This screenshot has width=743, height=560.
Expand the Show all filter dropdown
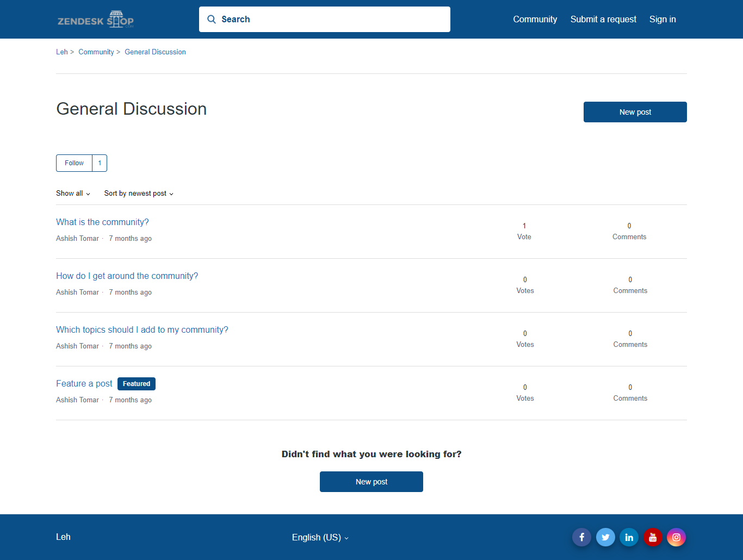[x=73, y=194]
